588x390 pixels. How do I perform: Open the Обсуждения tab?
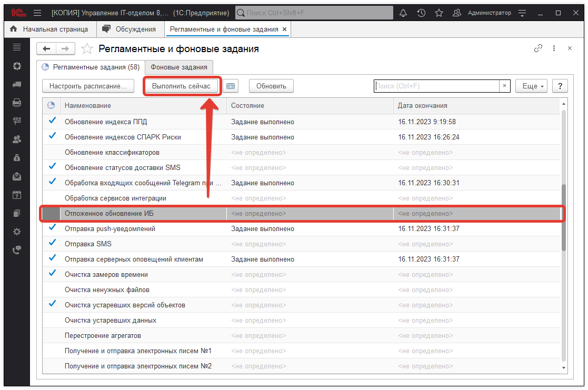coord(131,29)
